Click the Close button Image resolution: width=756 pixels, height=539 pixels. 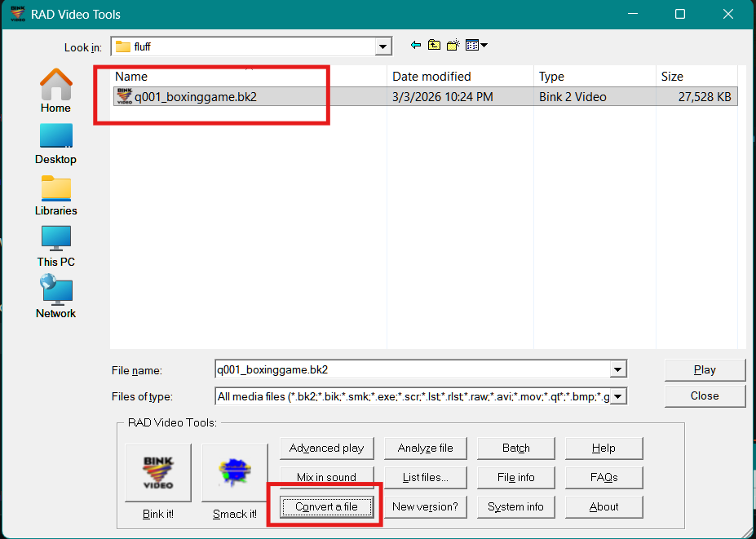click(x=705, y=395)
